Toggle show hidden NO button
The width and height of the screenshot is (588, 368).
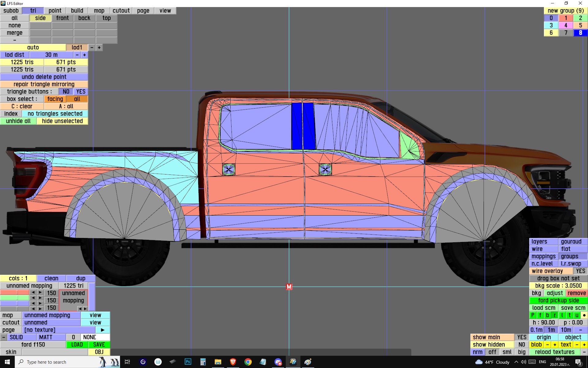coord(522,345)
